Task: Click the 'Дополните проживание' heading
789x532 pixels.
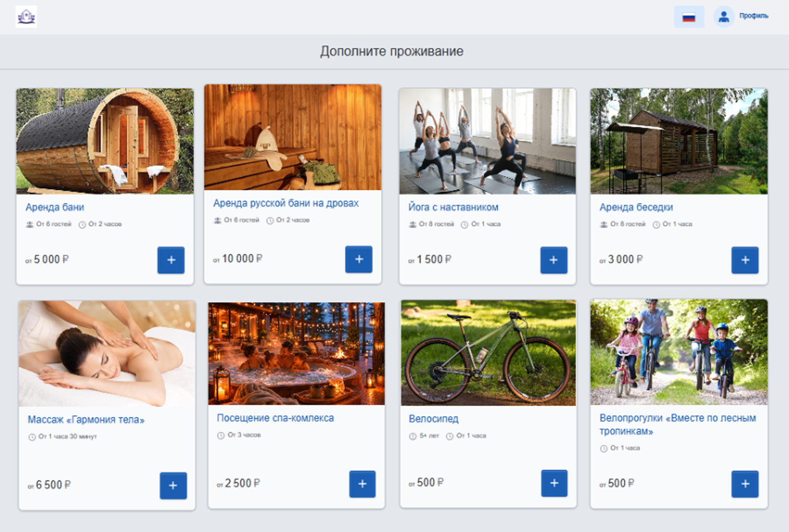Action: point(392,51)
